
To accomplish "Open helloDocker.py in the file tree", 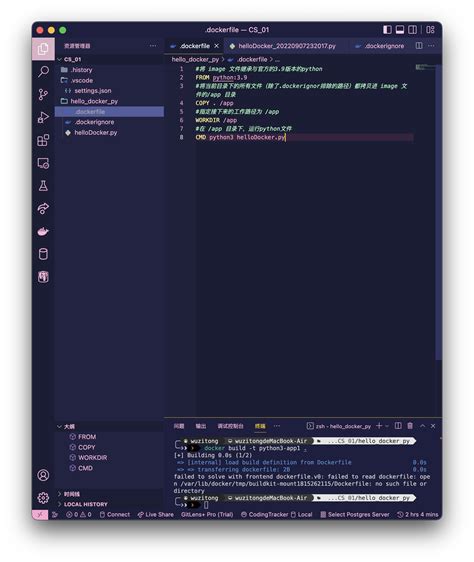I will [x=109, y=133].
